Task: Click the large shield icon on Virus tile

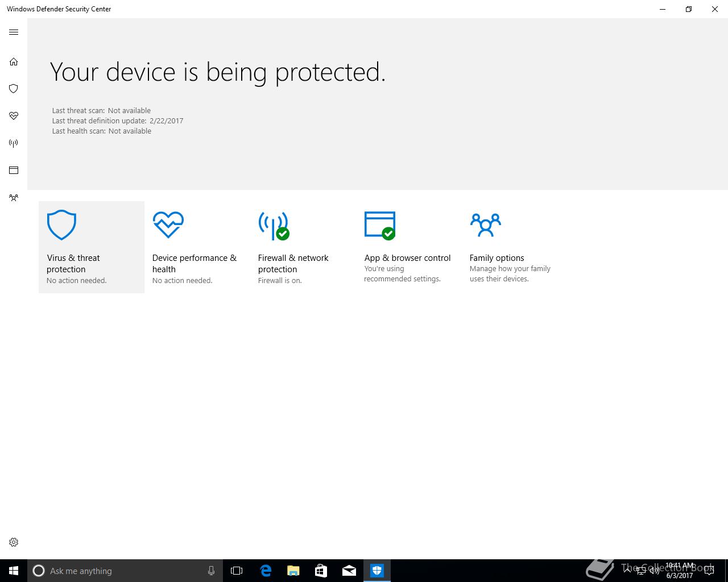Action: pos(61,225)
